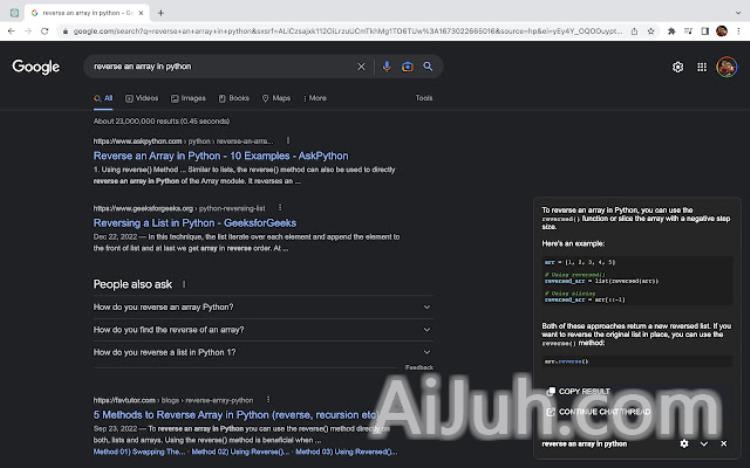750x468 pixels.
Task: Go forward in browser history
Action: [x=28, y=31]
